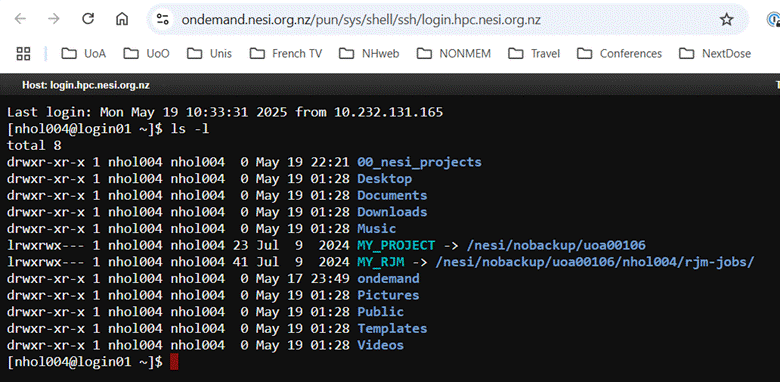Viewport: 780px width, 382px height.
Task: Click the Host: login.hpc.nesi.org.nz label
Action: pos(86,86)
